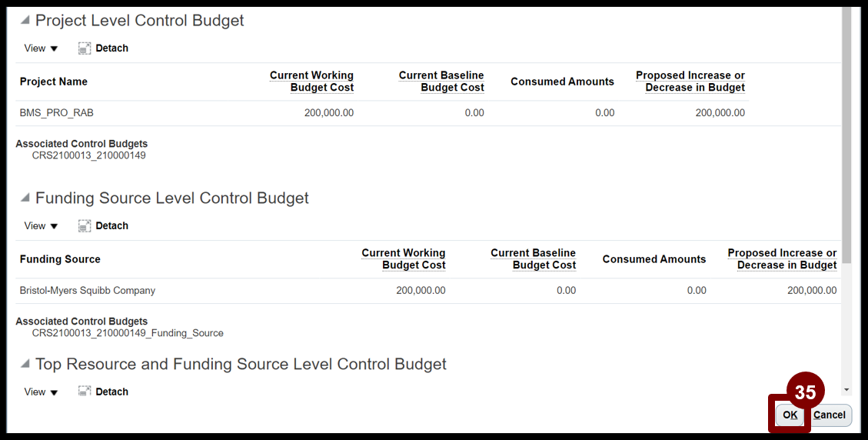Click the Cancel button
This screenshot has height=440, width=868.
click(830, 415)
